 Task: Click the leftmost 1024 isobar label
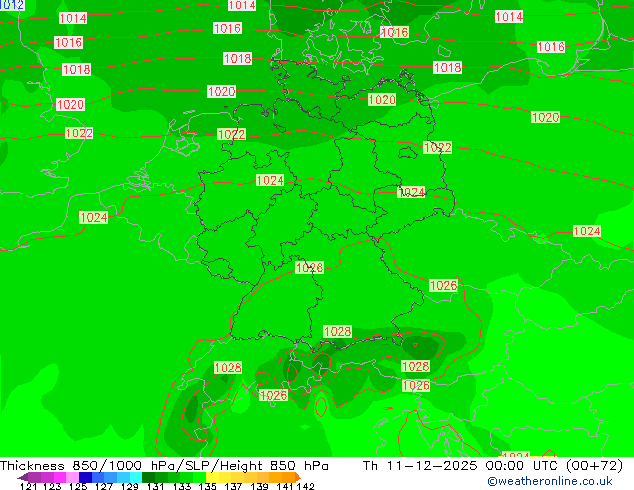click(x=93, y=218)
